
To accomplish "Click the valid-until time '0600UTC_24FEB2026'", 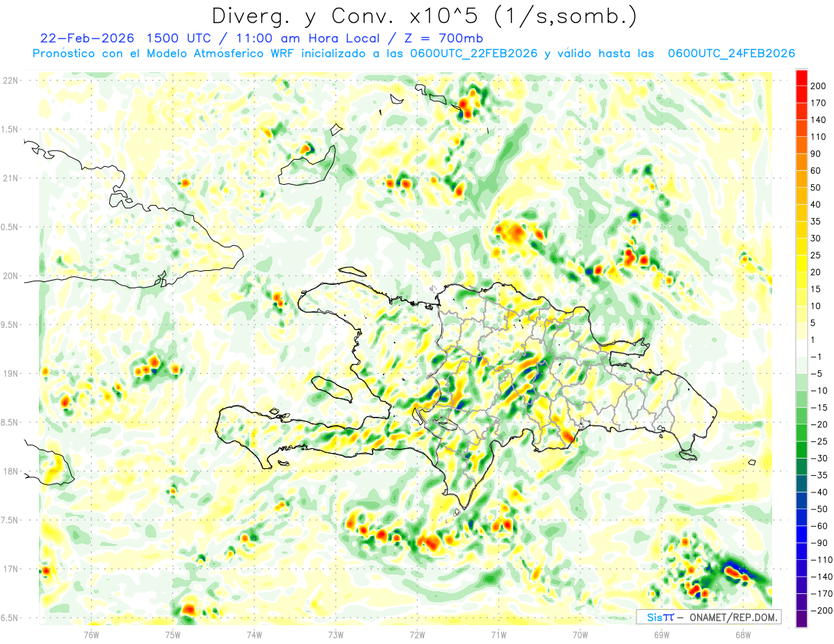I will [731, 53].
